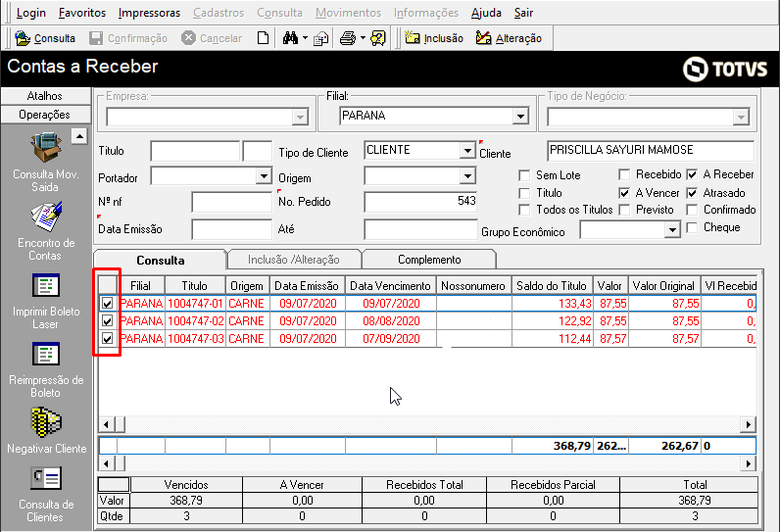Click the Operações sidebar button
The height and width of the screenshot is (532, 780).
(45, 115)
